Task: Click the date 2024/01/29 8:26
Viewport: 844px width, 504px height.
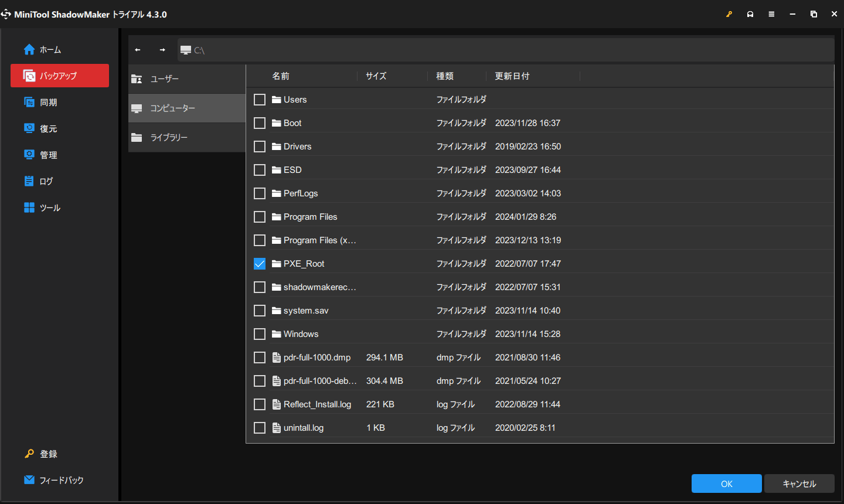Action: click(526, 217)
